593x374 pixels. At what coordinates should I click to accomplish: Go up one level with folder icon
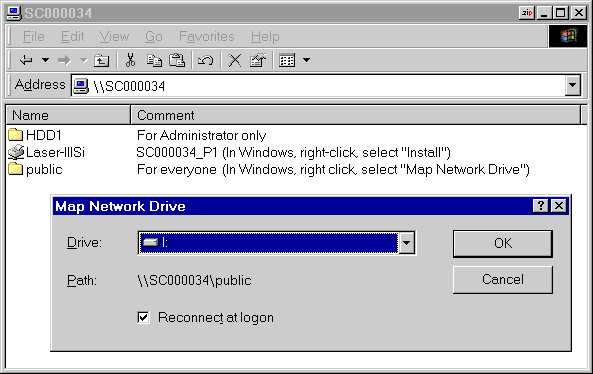[101, 61]
